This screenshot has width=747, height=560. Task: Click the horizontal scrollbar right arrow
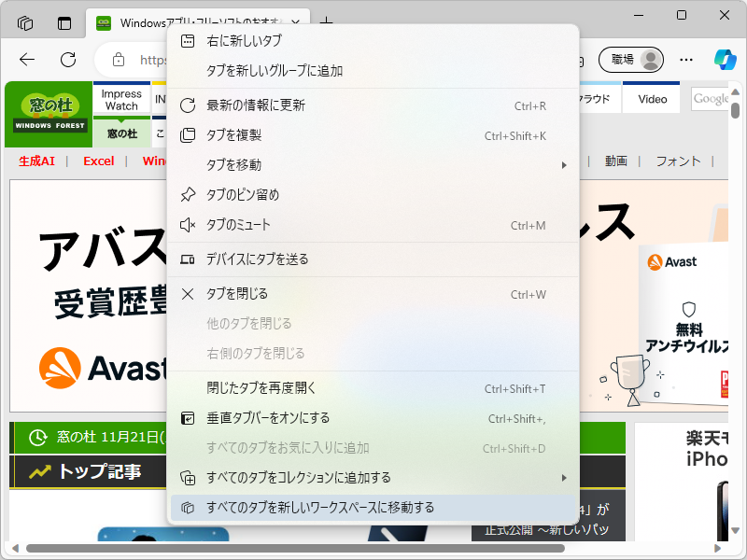pos(717,548)
